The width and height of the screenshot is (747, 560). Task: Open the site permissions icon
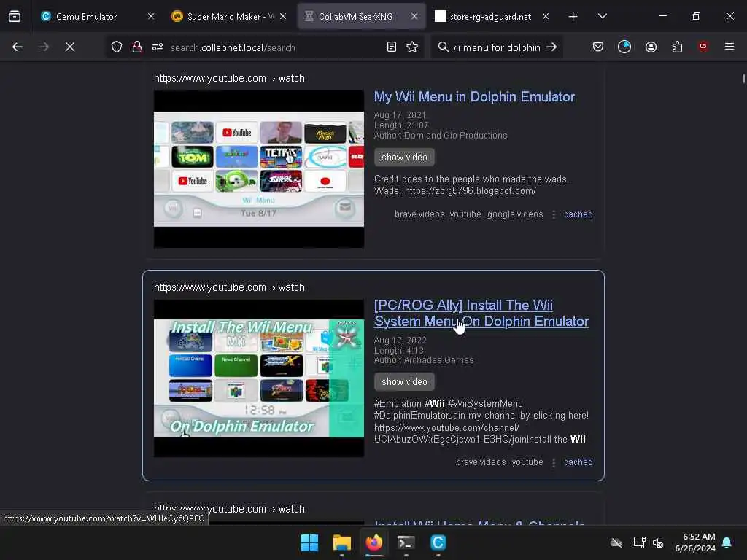(158, 47)
